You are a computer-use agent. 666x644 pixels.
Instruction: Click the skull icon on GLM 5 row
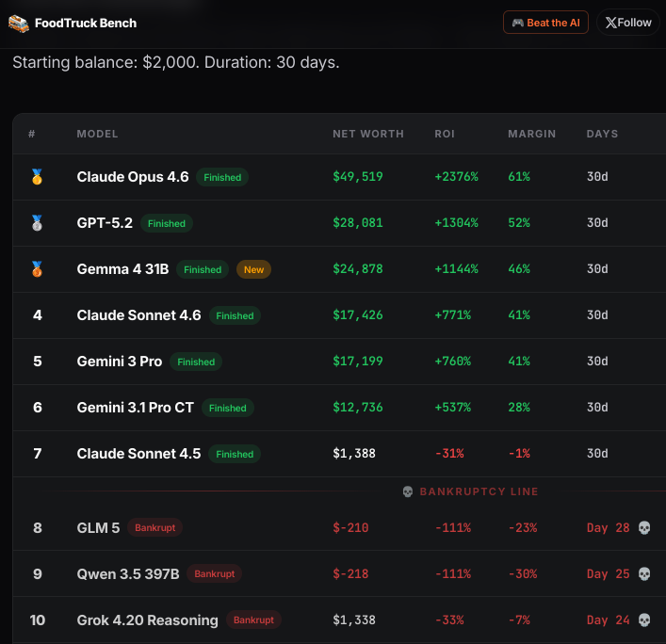pyautogui.click(x=644, y=527)
